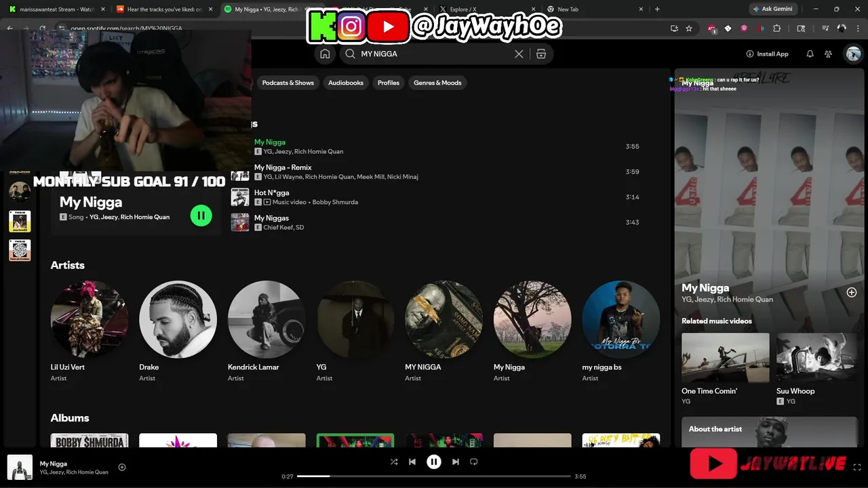Viewport: 868px width, 488px height.
Task: Open the pink U shield extension icon
Action: point(744,28)
